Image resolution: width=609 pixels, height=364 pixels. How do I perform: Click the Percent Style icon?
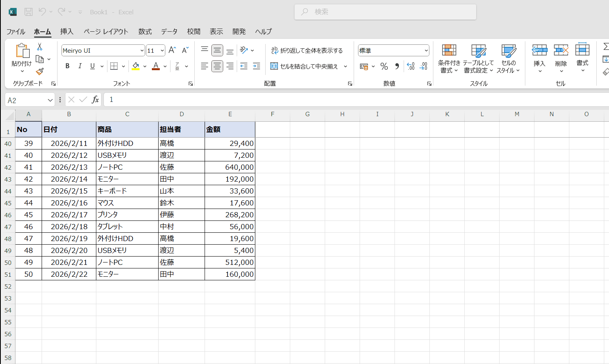coord(384,66)
